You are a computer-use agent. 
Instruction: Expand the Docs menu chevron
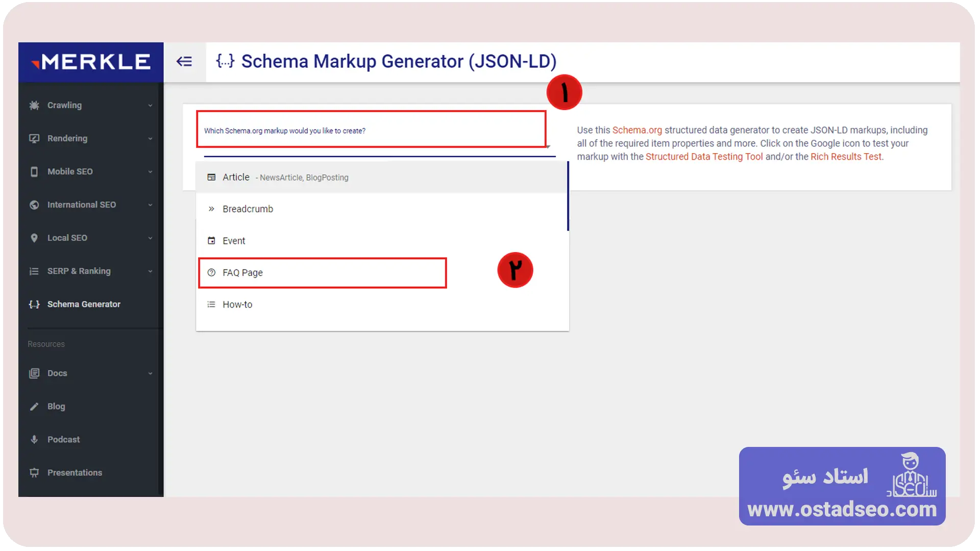[x=150, y=373]
